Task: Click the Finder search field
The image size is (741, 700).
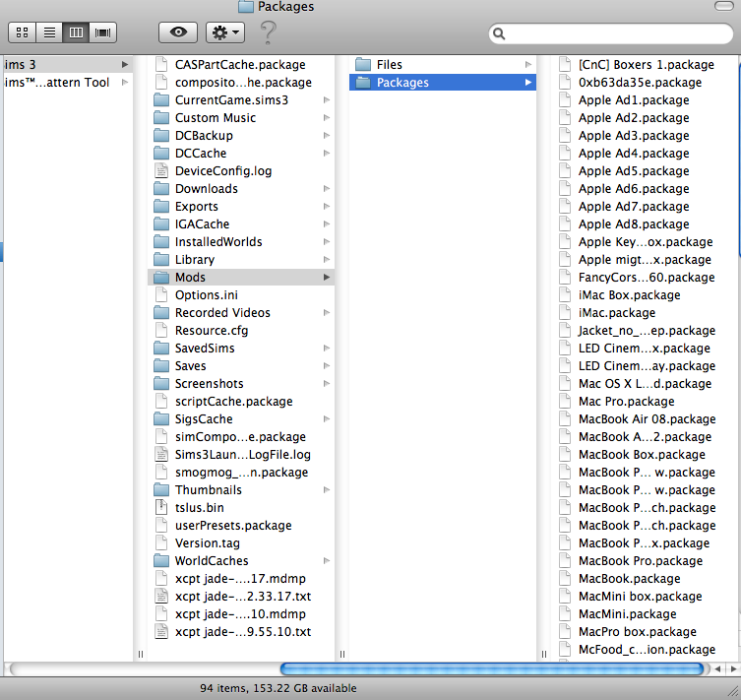Action: coord(610,33)
